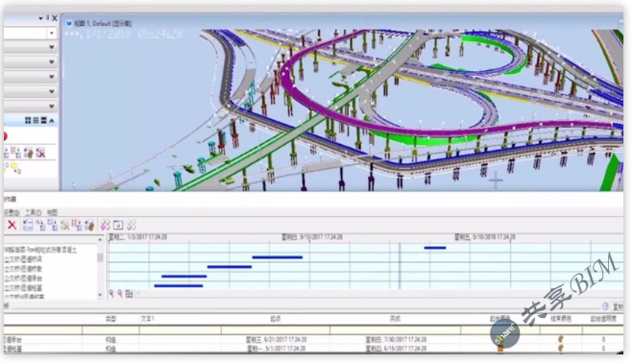Click the Gantt bar in the fourth row
The width and height of the screenshot is (633, 364).
point(184,277)
